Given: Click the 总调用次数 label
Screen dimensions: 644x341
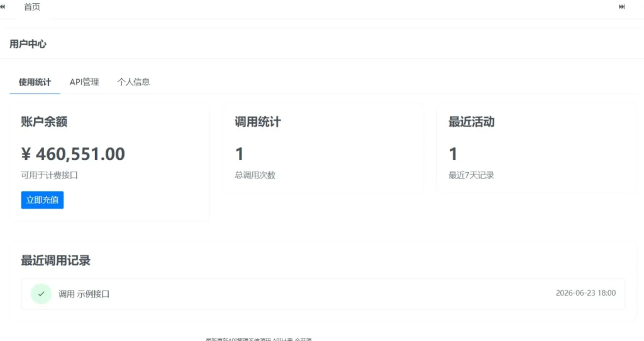Looking at the screenshot, I should pyautogui.click(x=255, y=176).
